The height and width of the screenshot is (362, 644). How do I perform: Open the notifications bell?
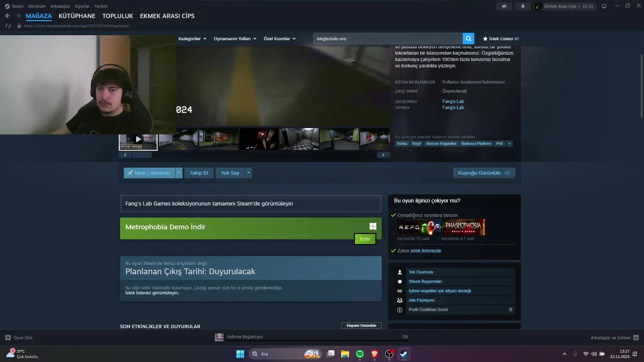point(522,6)
